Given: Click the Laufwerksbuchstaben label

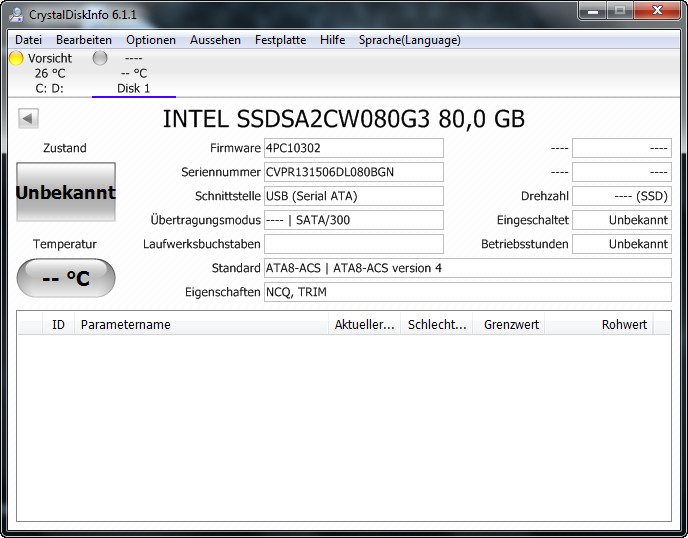Looking at the screenshot, I should point(201,244).
